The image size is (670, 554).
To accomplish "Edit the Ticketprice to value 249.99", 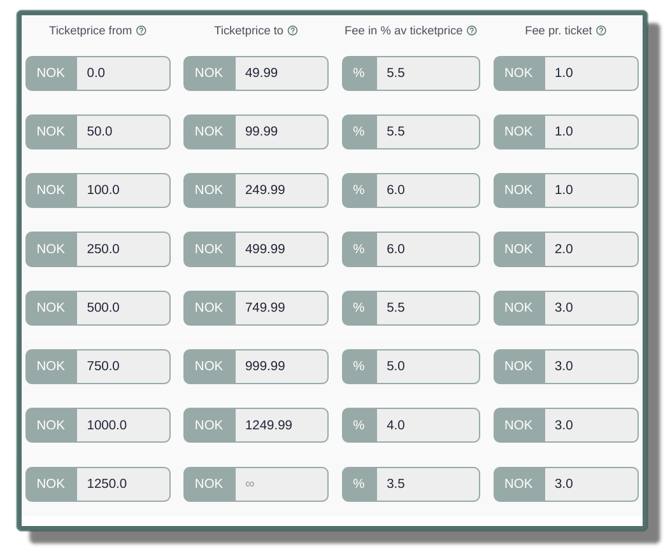I will (280, 190).
